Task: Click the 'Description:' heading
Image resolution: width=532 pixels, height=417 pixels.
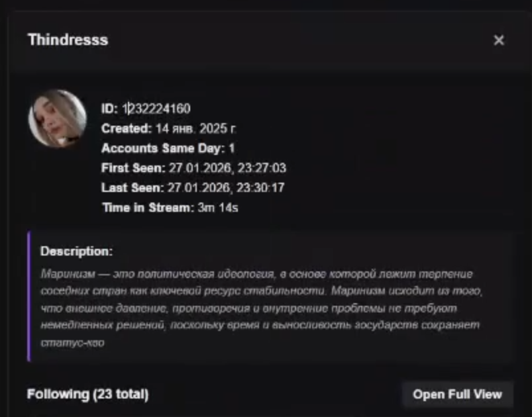Action: [x=76, y=252]
